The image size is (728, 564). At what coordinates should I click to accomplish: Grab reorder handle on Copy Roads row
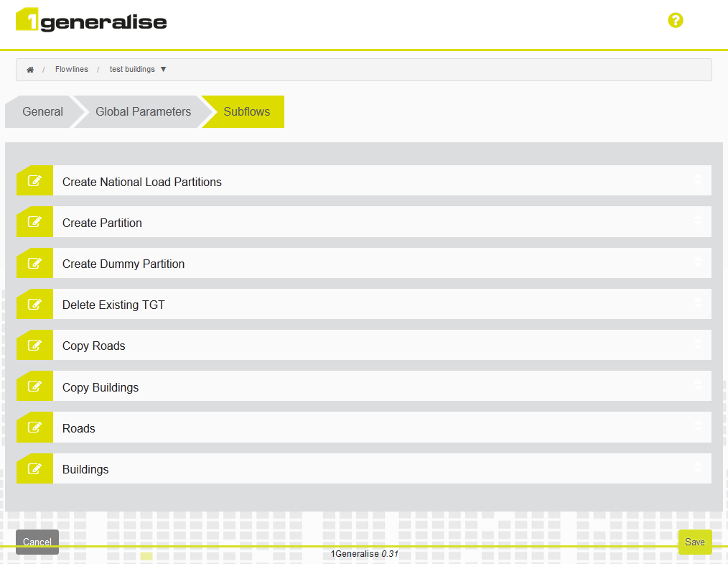(x=698, y=343)
